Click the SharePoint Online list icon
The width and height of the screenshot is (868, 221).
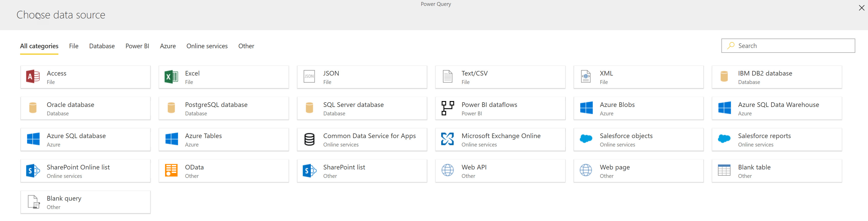33,171
